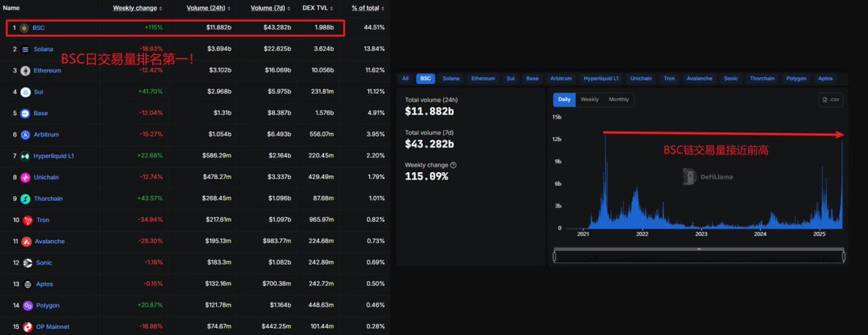Open the Aptos chain tab
The image size is (868, 335).
825,78
